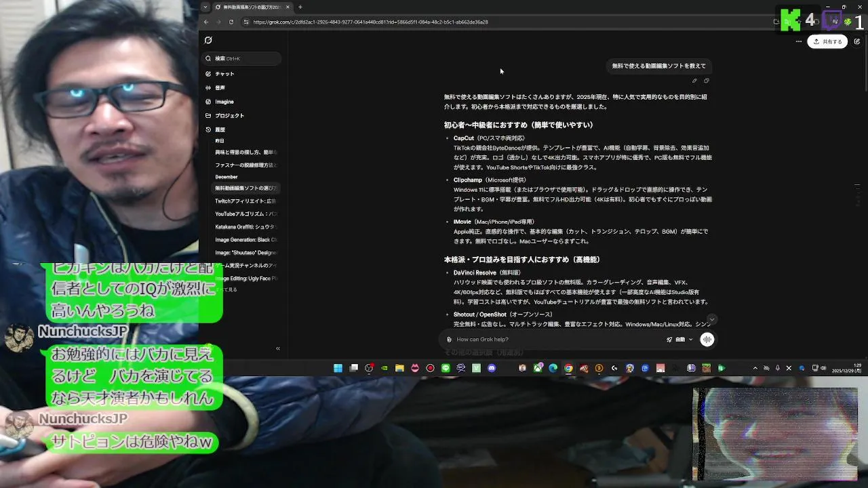Open the Logitech G Hub taskbar icon
The width and height of the screenshot is (868, 488).
pyautogui.click(x=614, y=368)
